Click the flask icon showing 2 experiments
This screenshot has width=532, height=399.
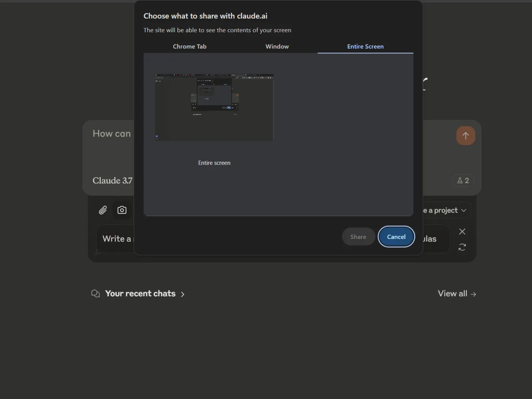point(463,180)
